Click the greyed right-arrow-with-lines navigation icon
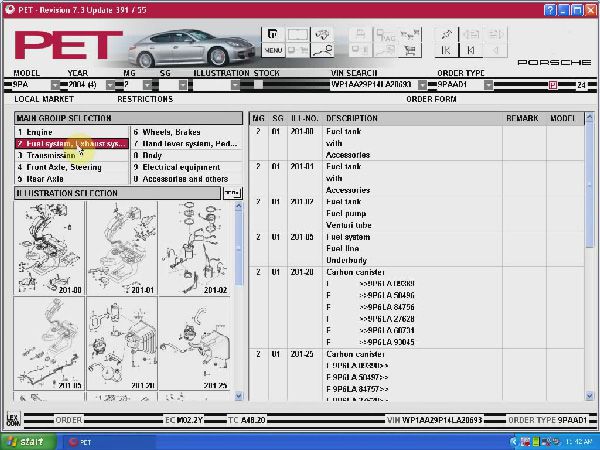Screen dimensions: 600x450 tap(496, 34)
